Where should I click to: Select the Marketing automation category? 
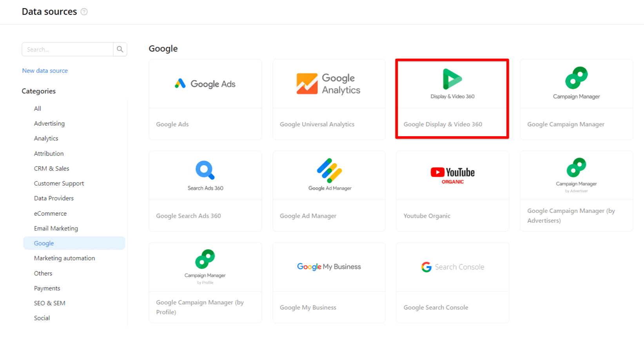tap(64, 258)
